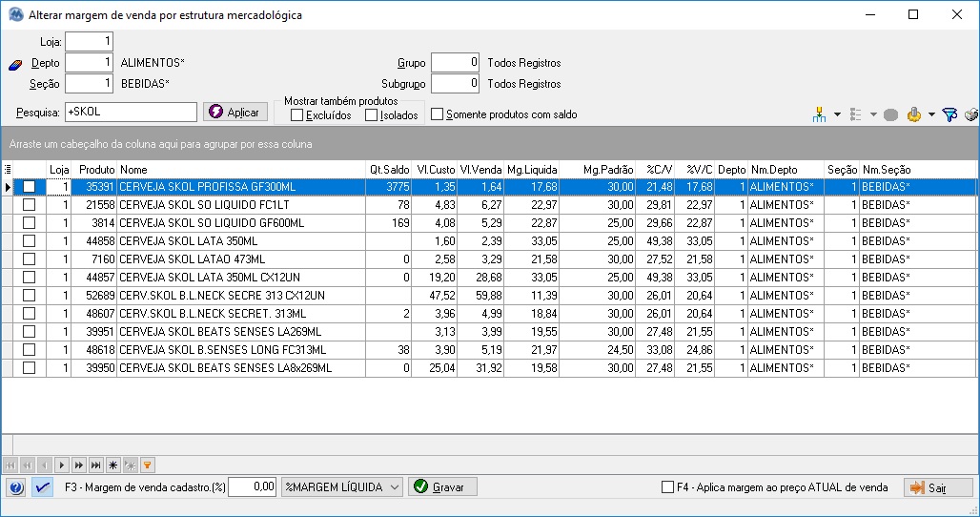980x517 pixels.
Task: Sort by the Nm.Seção column header
Action: pyautogui.click(x=917, y=170)
